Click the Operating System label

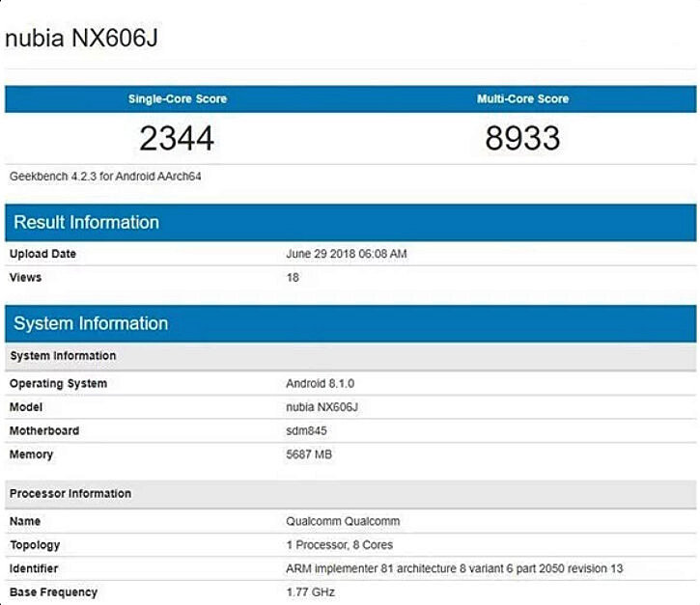(59, 384)
